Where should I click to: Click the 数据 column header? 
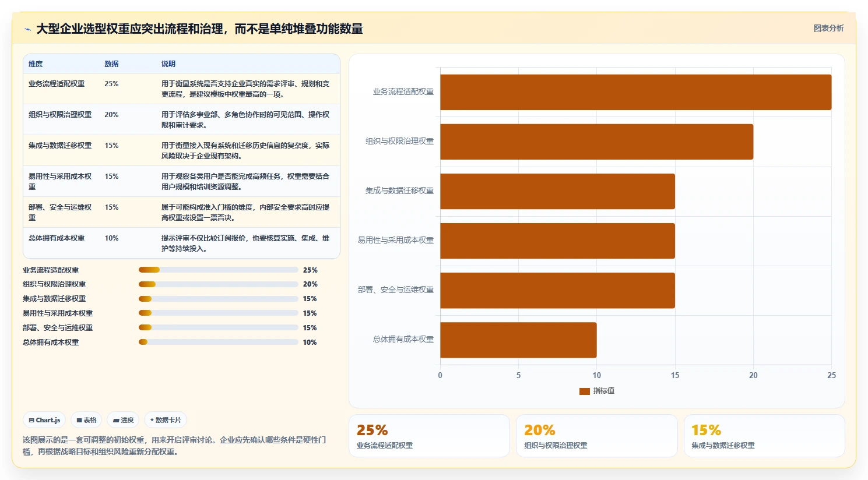111,64
